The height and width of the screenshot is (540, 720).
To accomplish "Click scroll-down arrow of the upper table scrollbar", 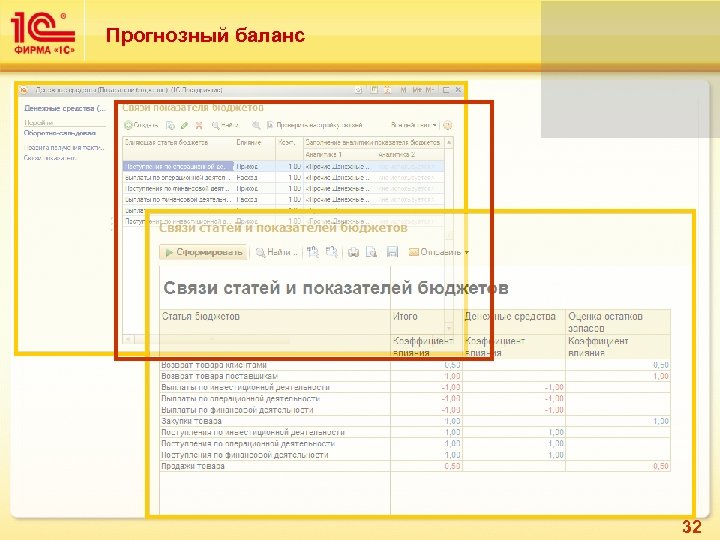I will 449,328.
